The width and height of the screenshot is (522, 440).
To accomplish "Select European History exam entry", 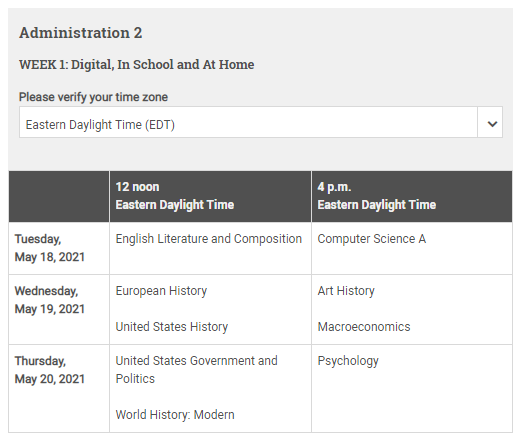I will 161,291.
